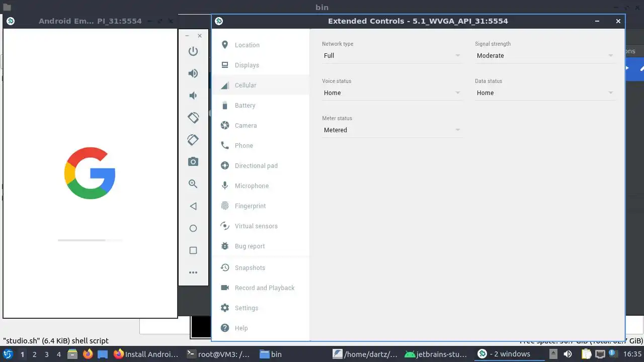Viewport: 644px width, 362px height.
Task: Open the Location page in Extended Controls
Action: (261, 45)
